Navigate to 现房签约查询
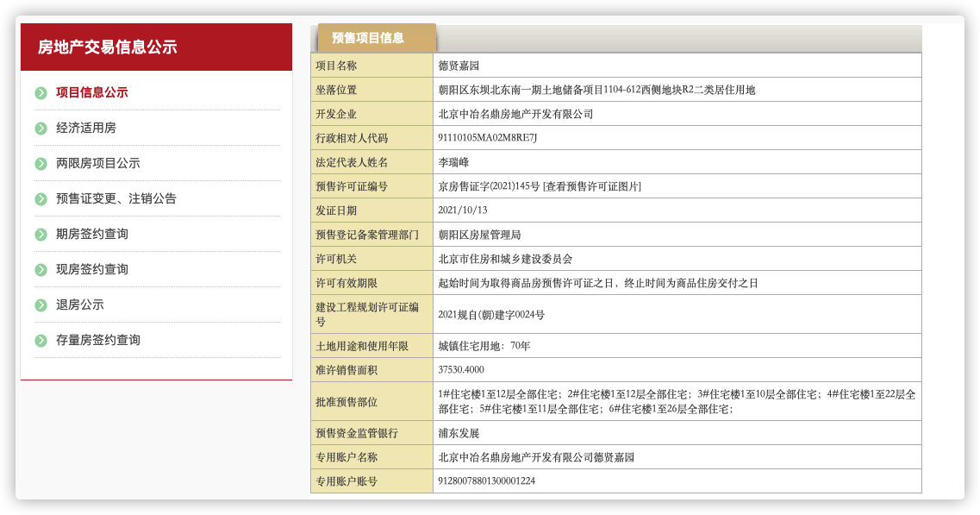The height and width of the screenshot is (515, 980). pos(91,270)
